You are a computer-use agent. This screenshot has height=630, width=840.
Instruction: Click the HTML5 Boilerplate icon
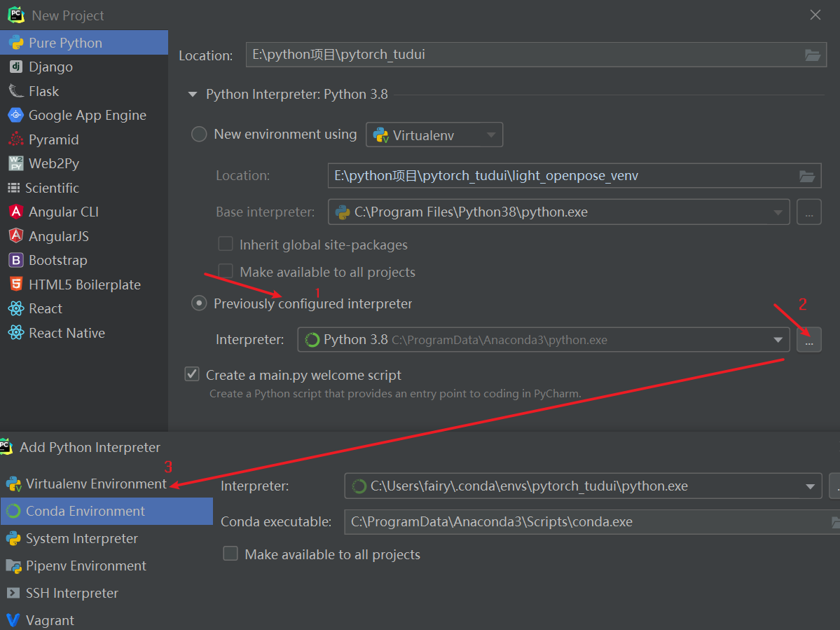click(x=16, y=284)
